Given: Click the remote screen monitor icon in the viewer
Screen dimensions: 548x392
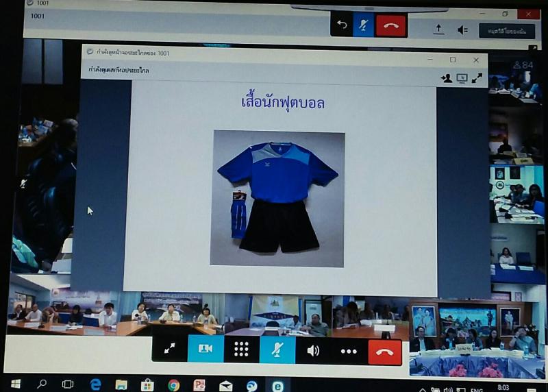Looking at the screenshot, I should [x=462, y=78].
